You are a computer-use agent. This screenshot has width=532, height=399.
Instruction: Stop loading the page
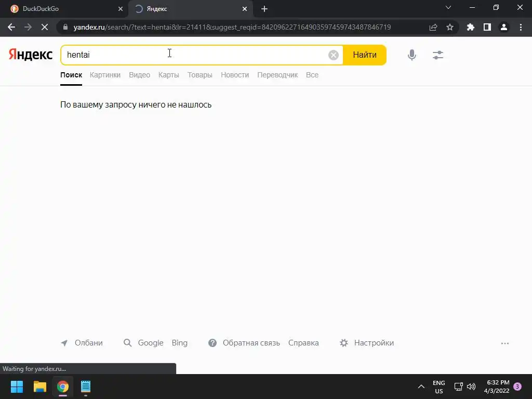[45, 27]
